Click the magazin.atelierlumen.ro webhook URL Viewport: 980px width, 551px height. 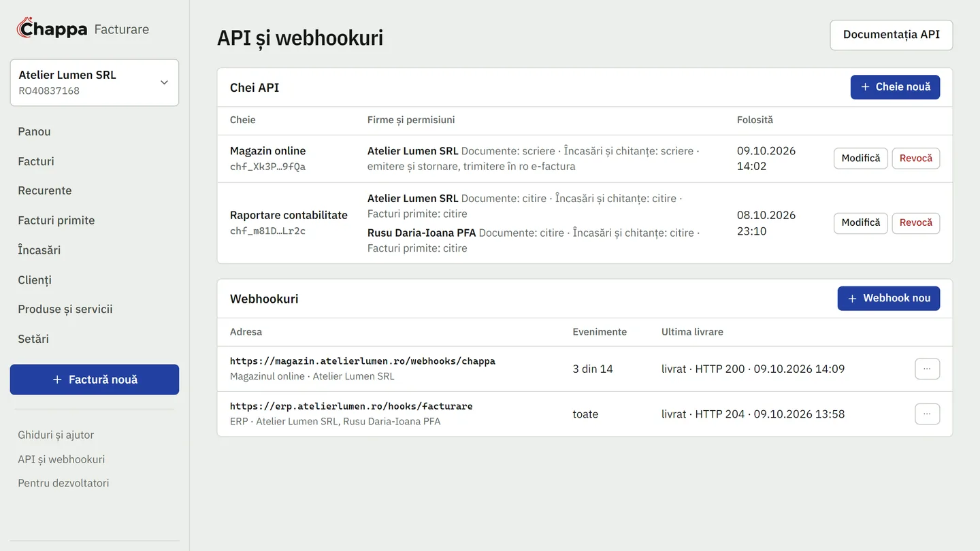coord(363,361)
